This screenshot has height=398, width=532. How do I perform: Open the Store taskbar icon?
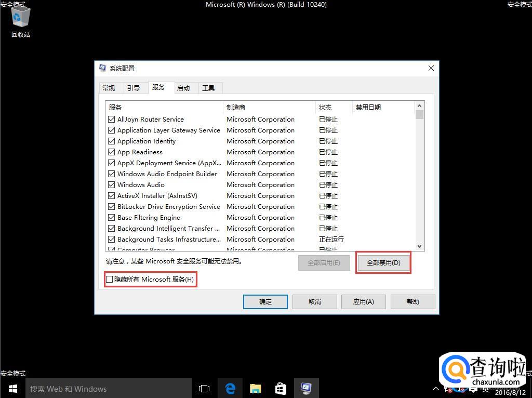[281, 389]
